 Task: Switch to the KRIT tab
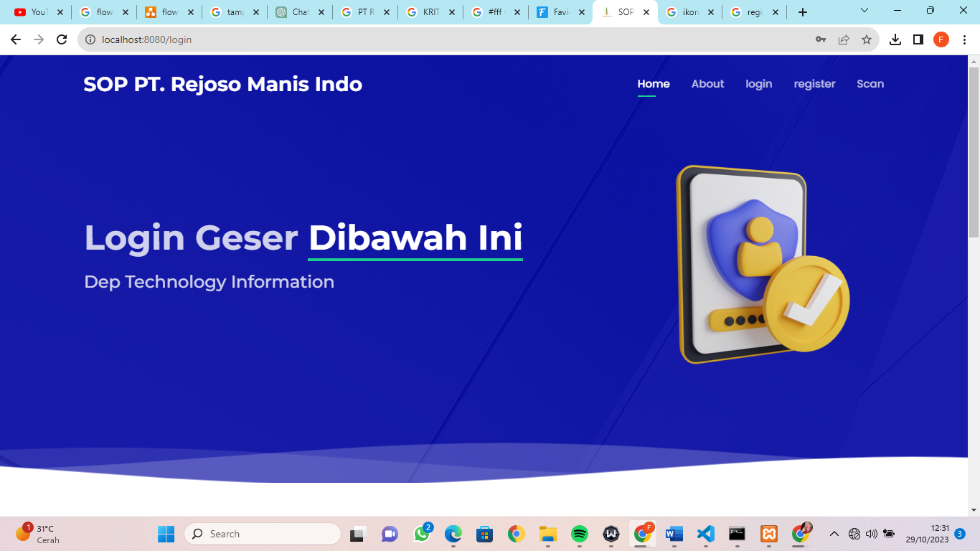[430, 12]
